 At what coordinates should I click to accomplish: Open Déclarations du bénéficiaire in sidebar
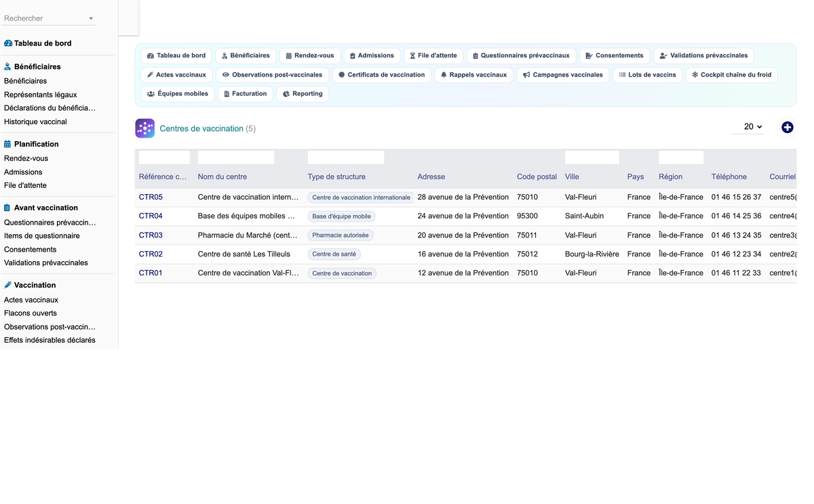pos(50,108)
